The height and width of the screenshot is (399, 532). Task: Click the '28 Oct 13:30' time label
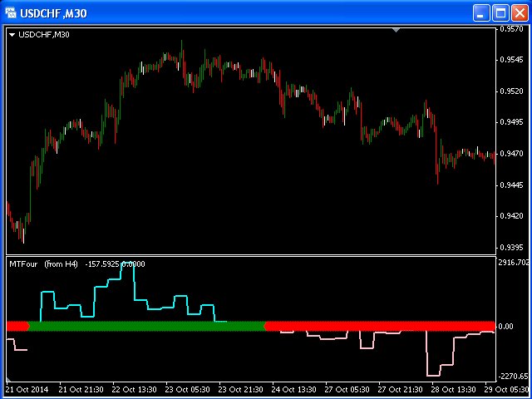pos(454,389)
